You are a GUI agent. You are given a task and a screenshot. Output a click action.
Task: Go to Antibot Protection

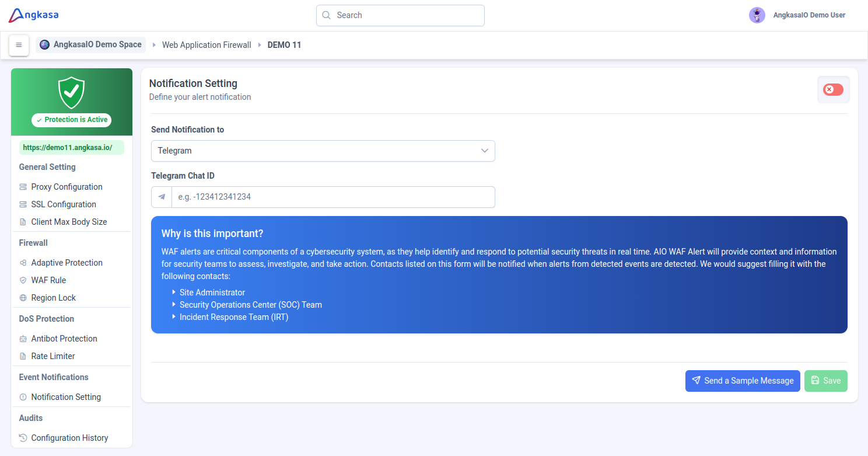64,339
